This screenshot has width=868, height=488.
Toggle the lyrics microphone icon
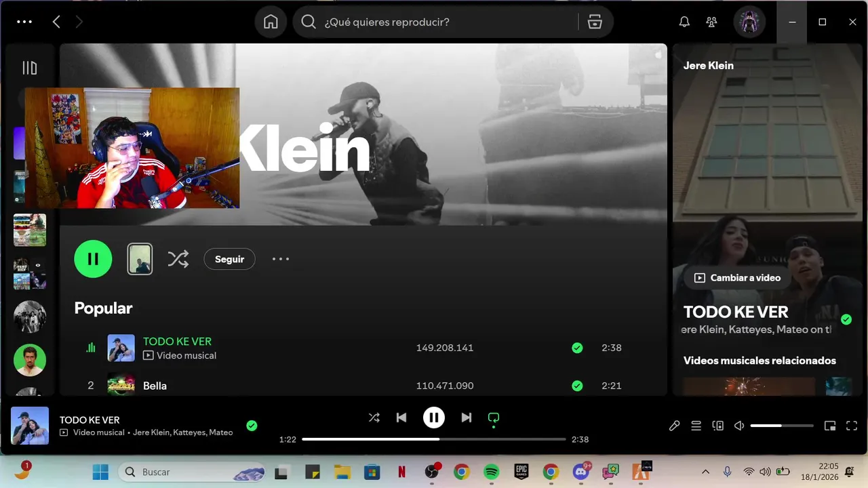(x=674, y=426)
